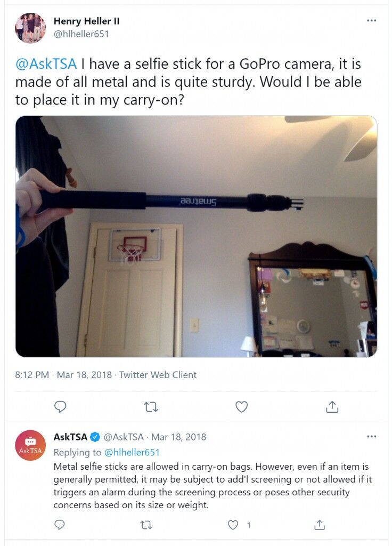Click the 8:12 PM · Mar 18, 2018 timestamp
Screen dimensions: 392x546
pyautogui.click(x=63, y=375)
